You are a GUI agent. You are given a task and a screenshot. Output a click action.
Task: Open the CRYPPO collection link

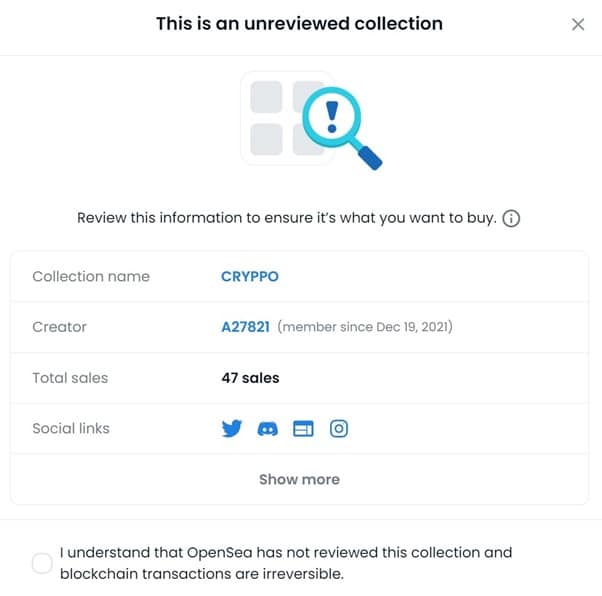249,276
